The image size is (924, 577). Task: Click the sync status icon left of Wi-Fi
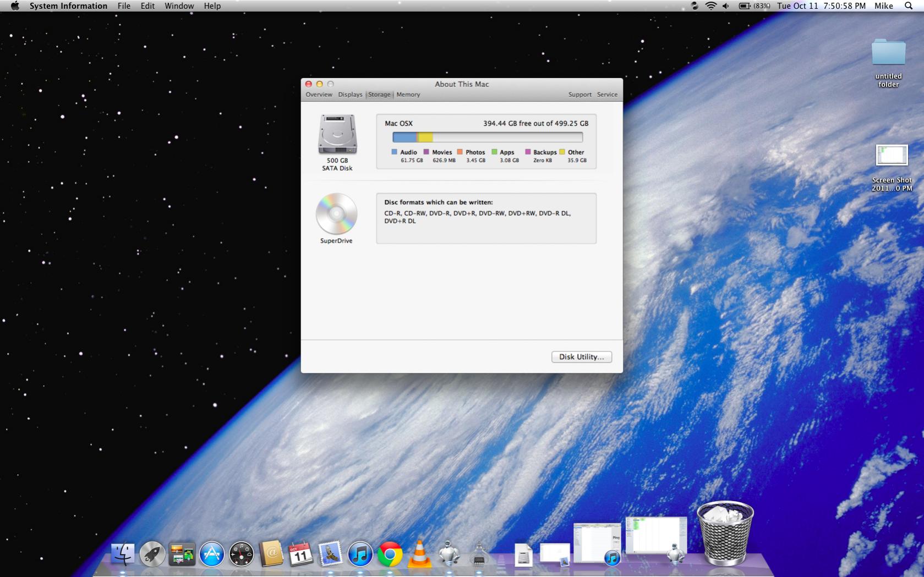point(695,6)
